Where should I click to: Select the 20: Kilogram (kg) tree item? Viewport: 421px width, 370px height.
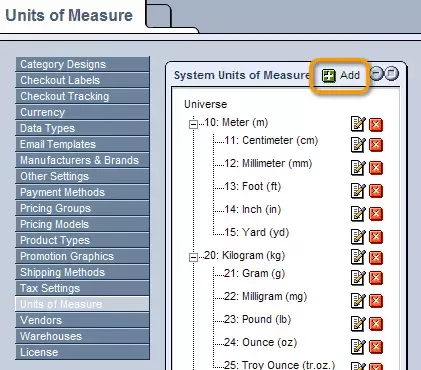(x=245, y=256)
